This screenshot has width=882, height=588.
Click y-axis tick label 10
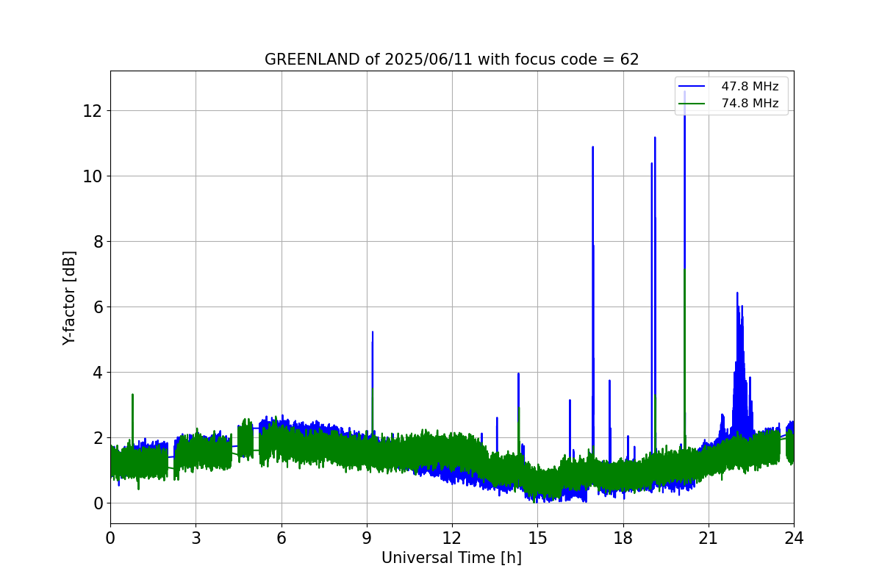click(93, 176)
